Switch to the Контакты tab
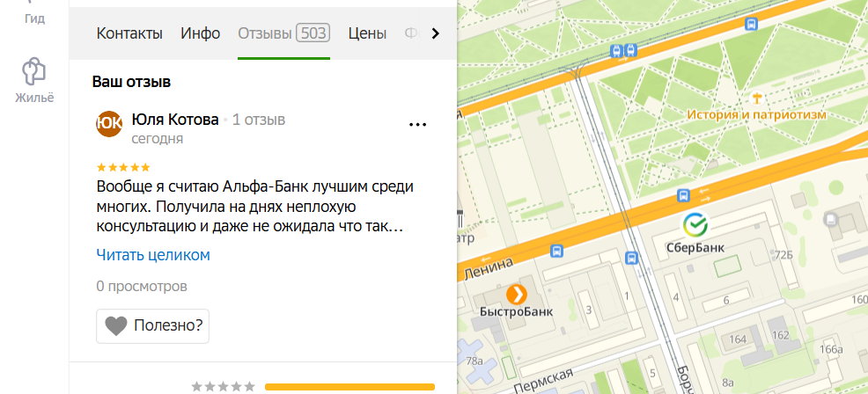The width and height of the screenshot is (868, 394). pos(129,33)
